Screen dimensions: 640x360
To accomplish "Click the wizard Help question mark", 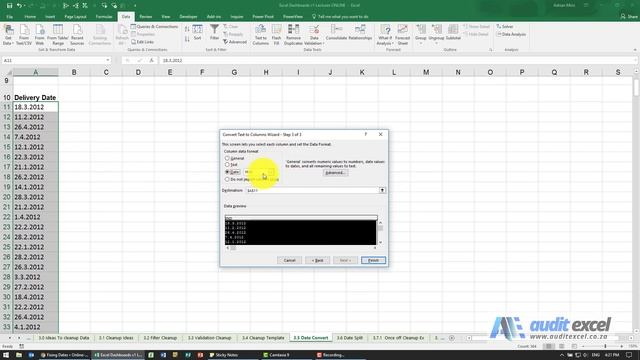I will 366,134.
